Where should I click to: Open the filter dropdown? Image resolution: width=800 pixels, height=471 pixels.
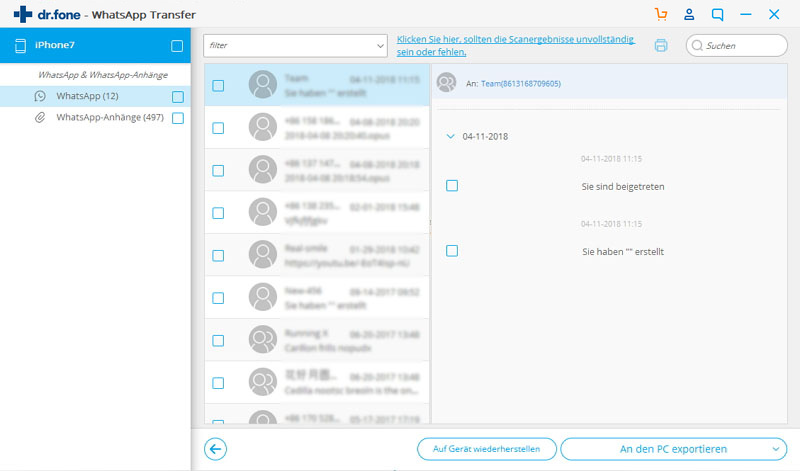pyautogui.click(x=295, y=45)
